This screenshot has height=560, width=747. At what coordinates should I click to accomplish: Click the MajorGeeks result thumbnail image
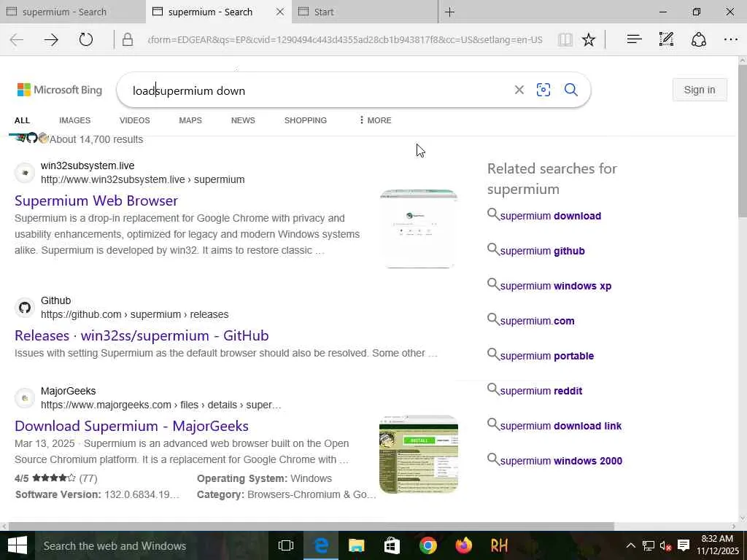[419, 454]
